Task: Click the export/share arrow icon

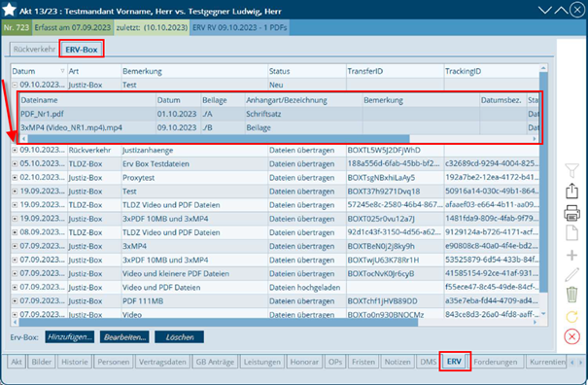Action: (x=571, y=191)
